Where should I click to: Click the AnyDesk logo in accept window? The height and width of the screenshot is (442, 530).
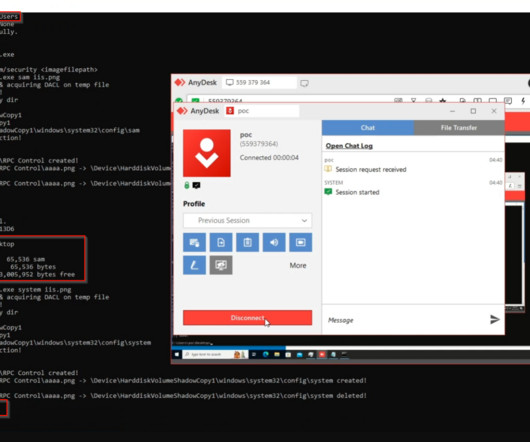pyautogui.click(x=182, y=111)
